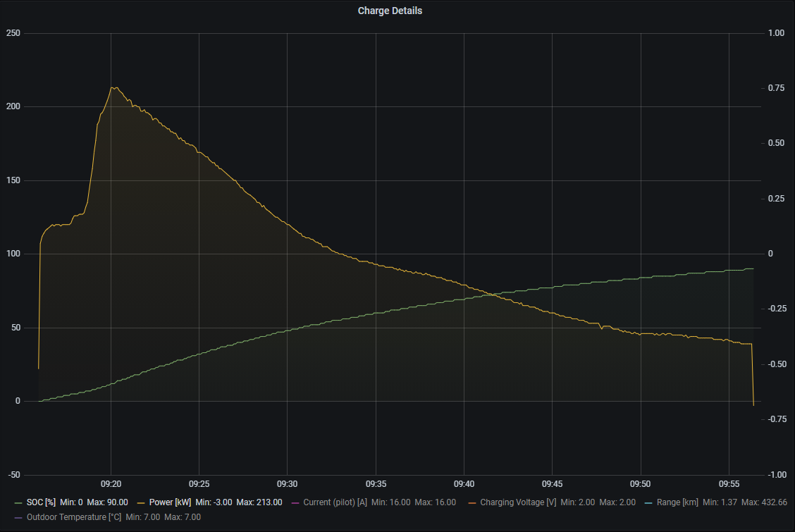Open the Charge Details panel title menu

click(x=390, y=11)
